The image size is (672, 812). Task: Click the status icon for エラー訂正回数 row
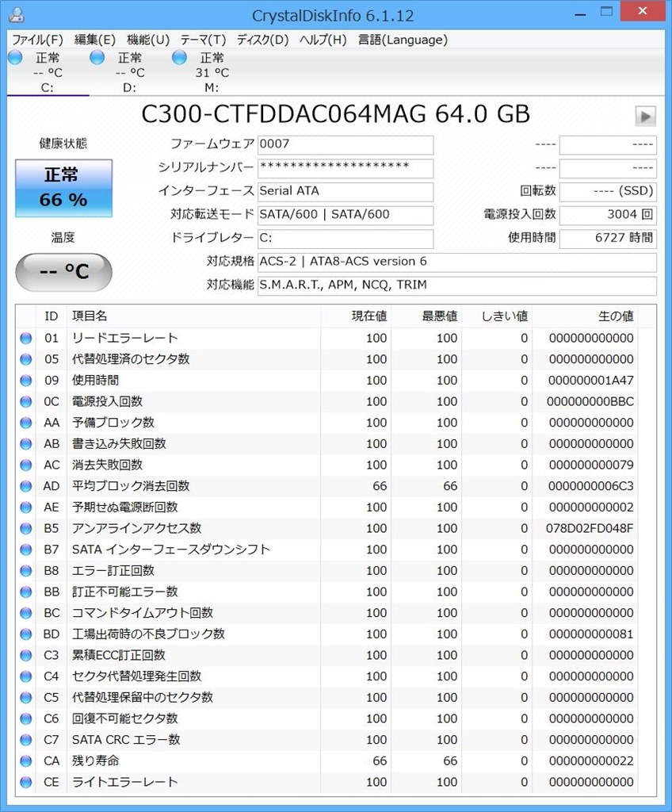[x=26, y=571]
